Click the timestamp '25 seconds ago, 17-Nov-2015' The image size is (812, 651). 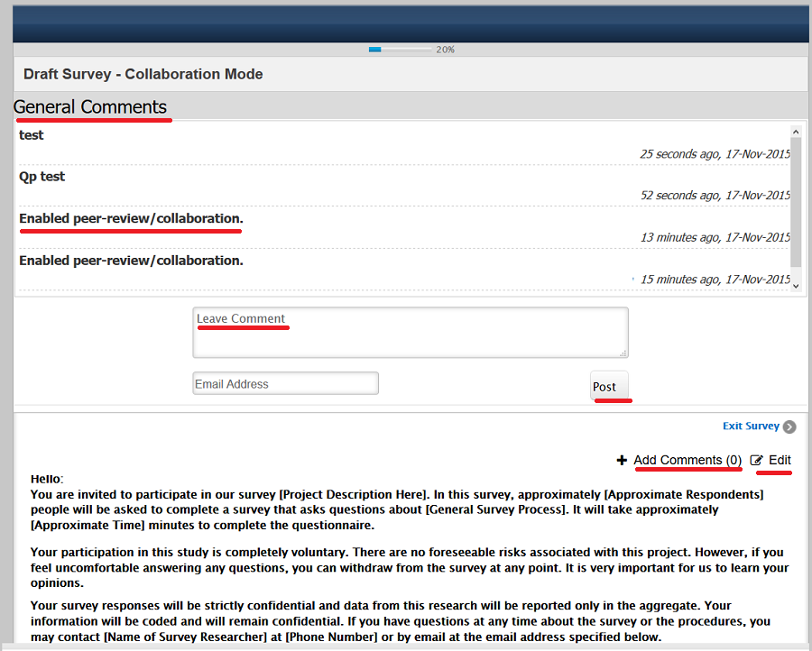tap(715, 154)
